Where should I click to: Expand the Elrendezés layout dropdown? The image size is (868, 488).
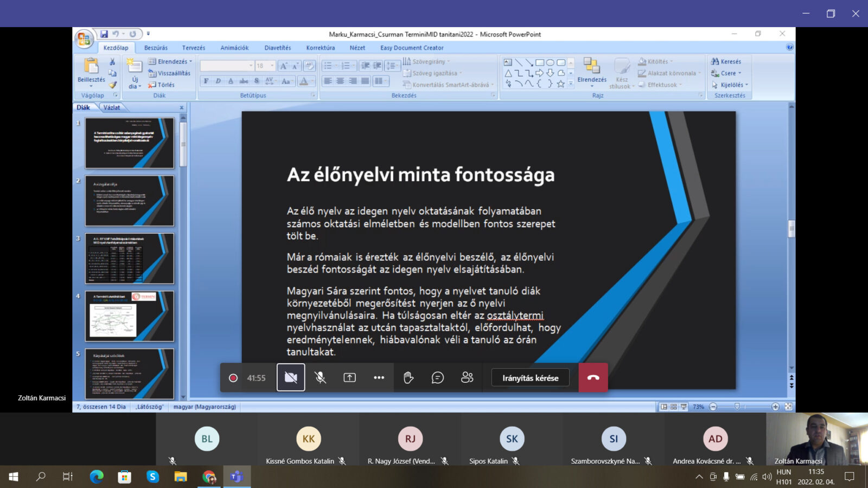pos(170,61)
